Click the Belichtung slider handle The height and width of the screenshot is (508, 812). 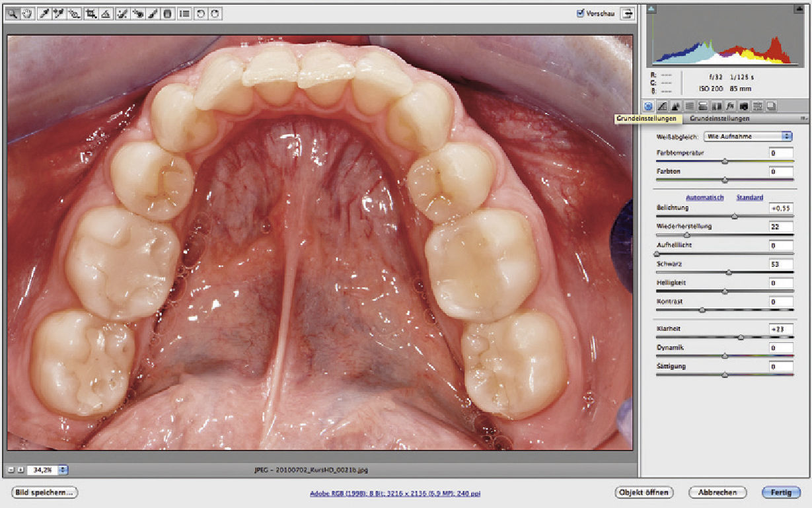(x=735, y=216)
